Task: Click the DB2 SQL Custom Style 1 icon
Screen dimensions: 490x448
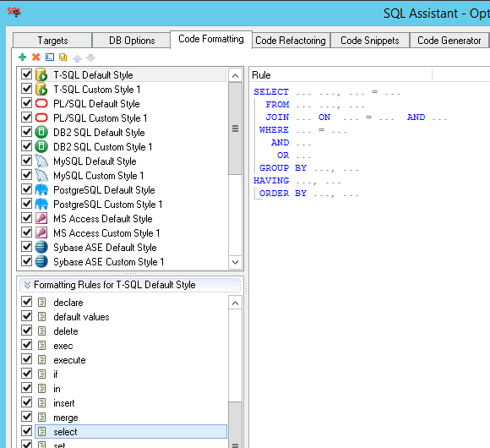Action: 41,146
